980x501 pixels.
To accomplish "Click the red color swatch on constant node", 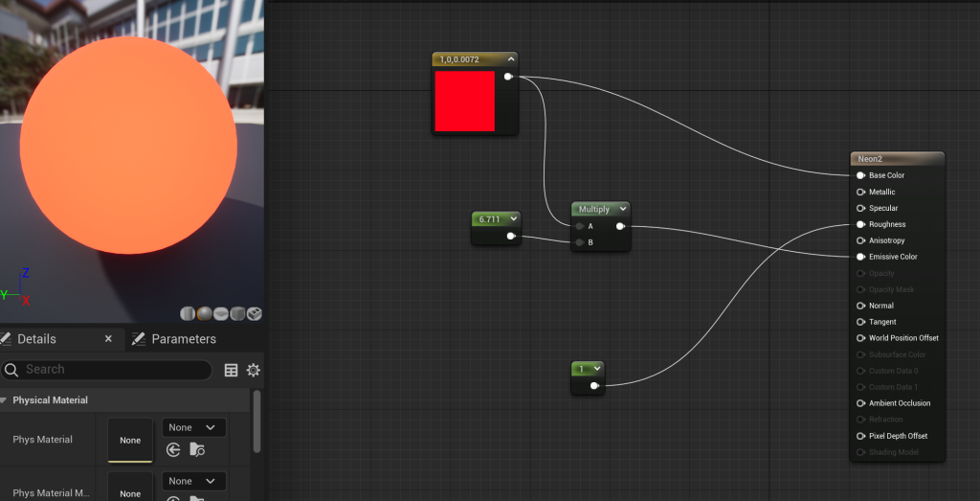I will pyautogui.click(x=465, y=101).
